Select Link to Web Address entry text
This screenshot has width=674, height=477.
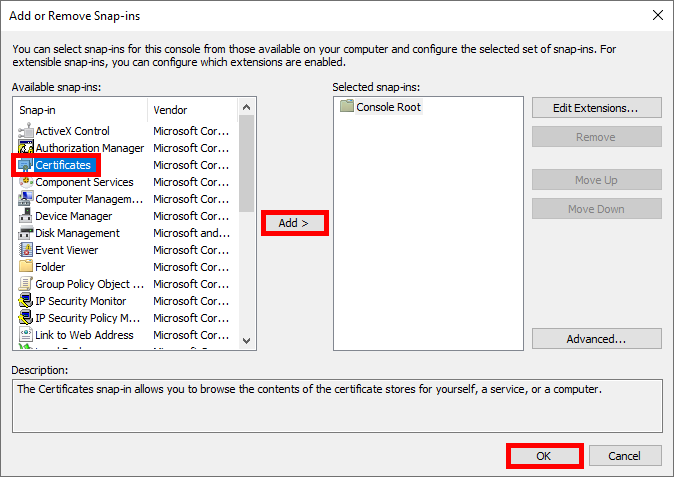84,335
